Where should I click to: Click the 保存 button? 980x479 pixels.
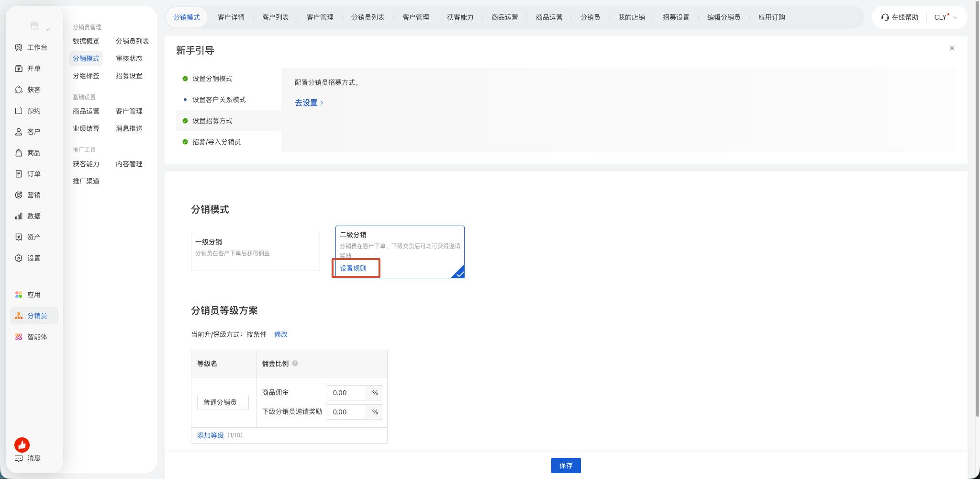pyautogui.click(x=566, y=466)
